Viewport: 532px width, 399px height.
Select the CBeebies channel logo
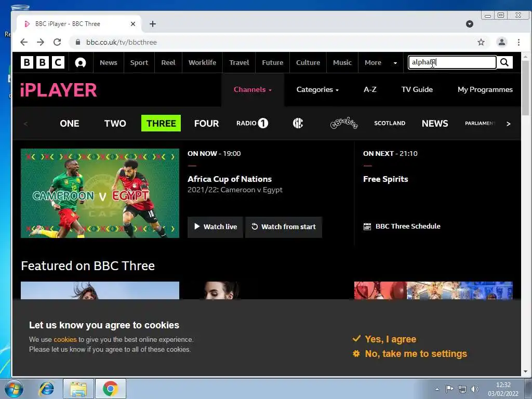[344, 123]
